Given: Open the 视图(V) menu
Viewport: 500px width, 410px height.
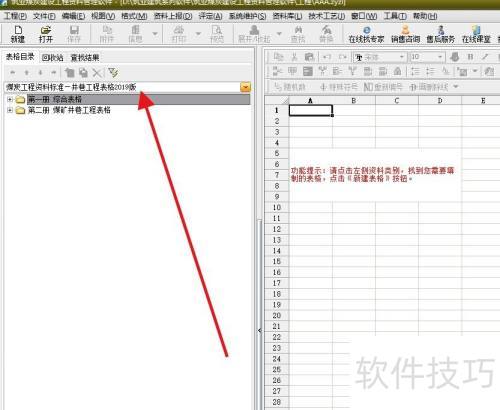Looking at the screenshot, I should 103,16.
